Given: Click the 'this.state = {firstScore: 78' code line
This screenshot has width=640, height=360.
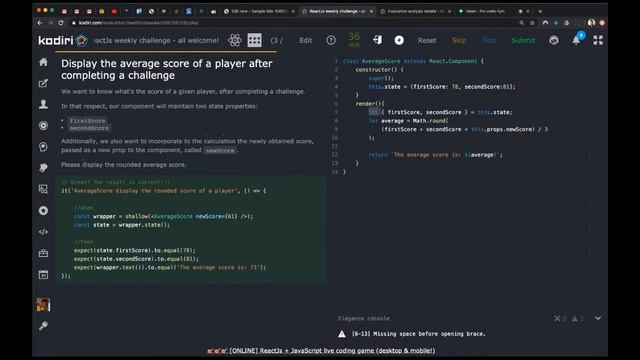Looking at the screenshot, I should coord(442,87).
